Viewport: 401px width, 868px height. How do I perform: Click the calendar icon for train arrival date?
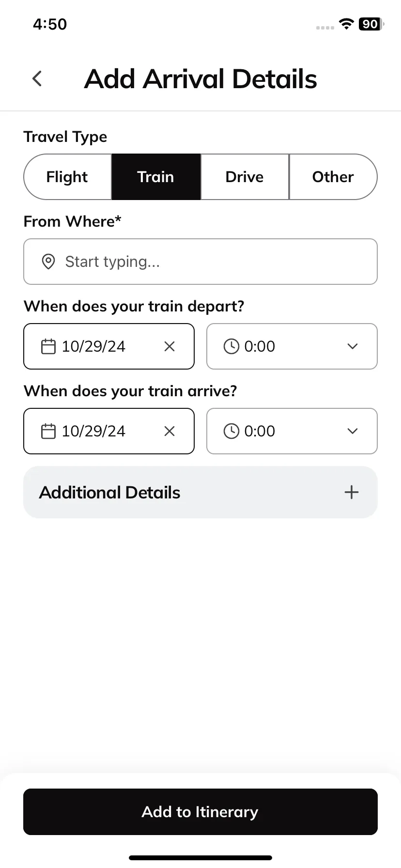[48, 431]
